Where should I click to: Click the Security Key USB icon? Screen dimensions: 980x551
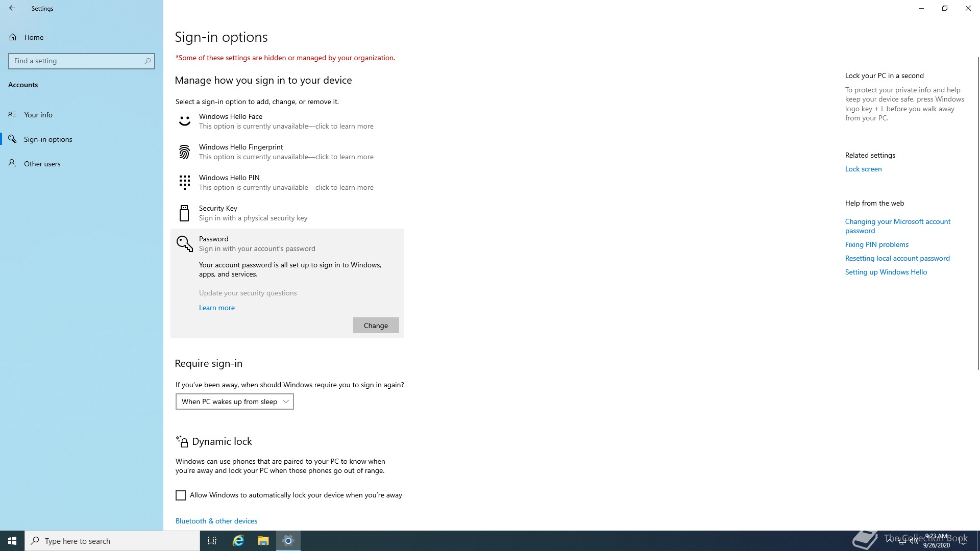tap(184, 213)
